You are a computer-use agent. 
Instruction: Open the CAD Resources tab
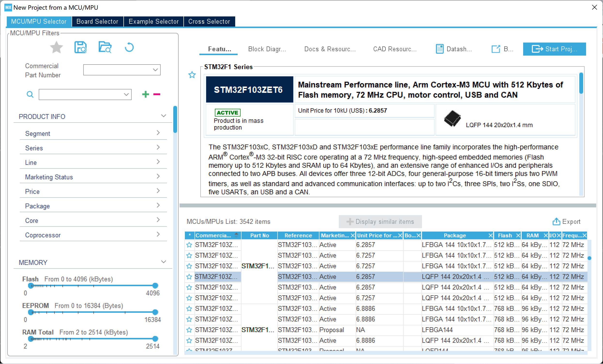click(x=395, y=49)
